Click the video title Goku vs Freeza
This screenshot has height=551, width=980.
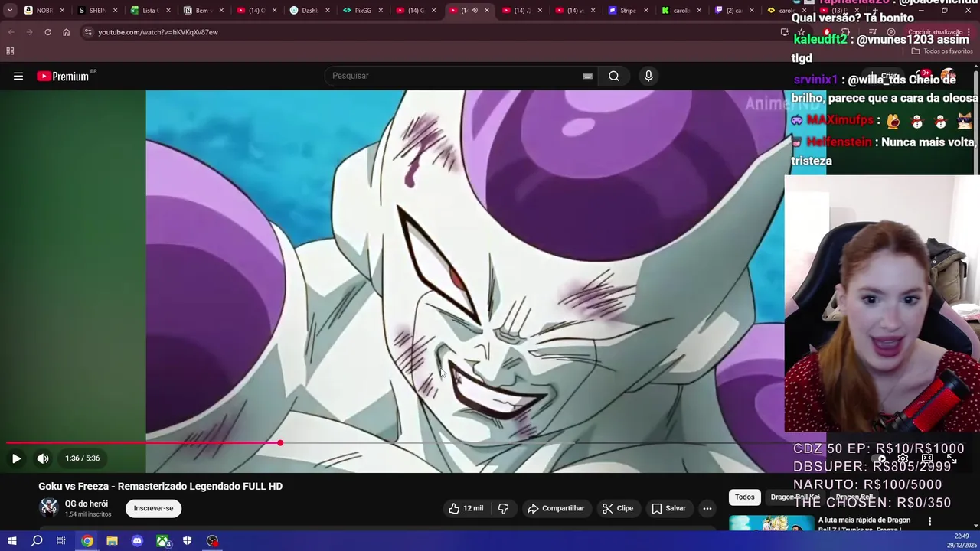click(161, 486)
